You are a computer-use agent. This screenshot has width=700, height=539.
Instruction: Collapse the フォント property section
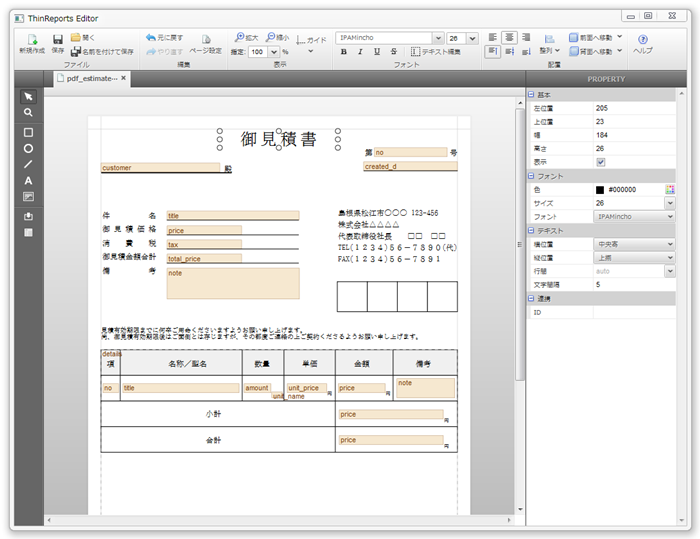click(x=532, y=176)
